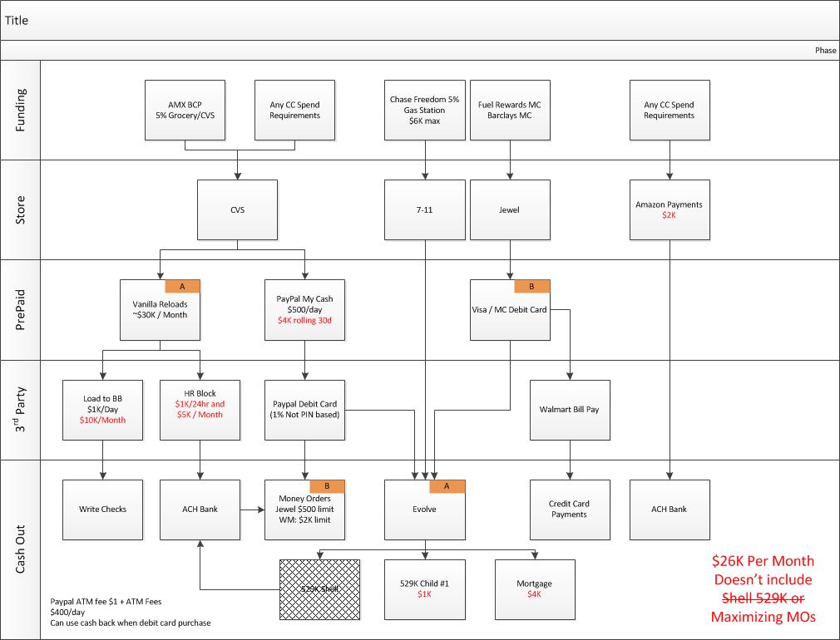The image size is (840, 640).
Task: Click the orange B tag on Visa / MC Debit Card
Action: 532,287
